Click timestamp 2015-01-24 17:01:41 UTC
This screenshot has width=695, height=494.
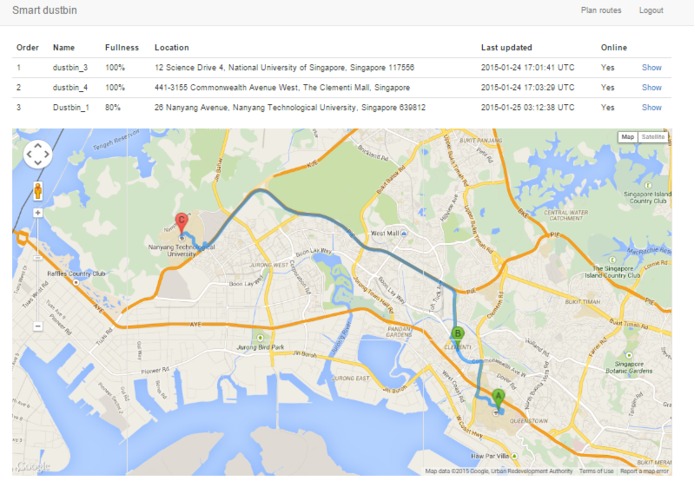(527, 67)
